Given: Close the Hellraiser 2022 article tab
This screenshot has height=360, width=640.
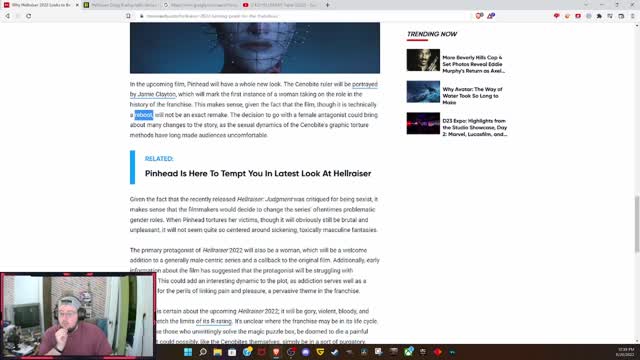Looking at the screenshot, I should pyautogui.click(x=77, y=5).
